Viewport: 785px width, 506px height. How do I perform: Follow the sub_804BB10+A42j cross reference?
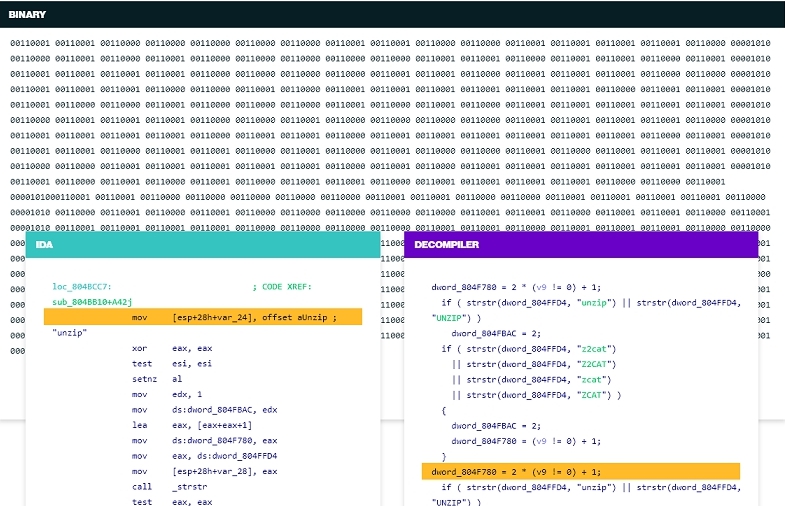(92, 301)
